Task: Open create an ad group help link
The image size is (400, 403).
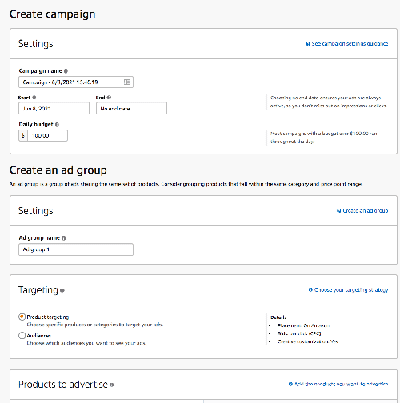Action: click(x=362, y=211)
